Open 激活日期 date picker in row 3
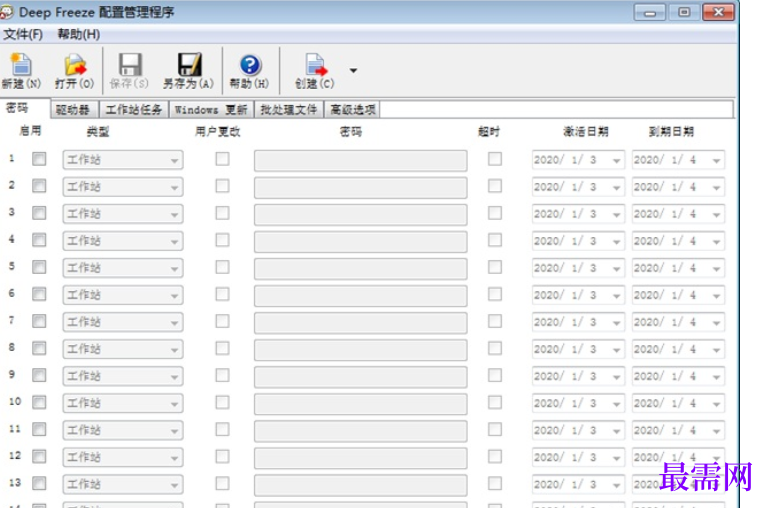 click(578, 214)
